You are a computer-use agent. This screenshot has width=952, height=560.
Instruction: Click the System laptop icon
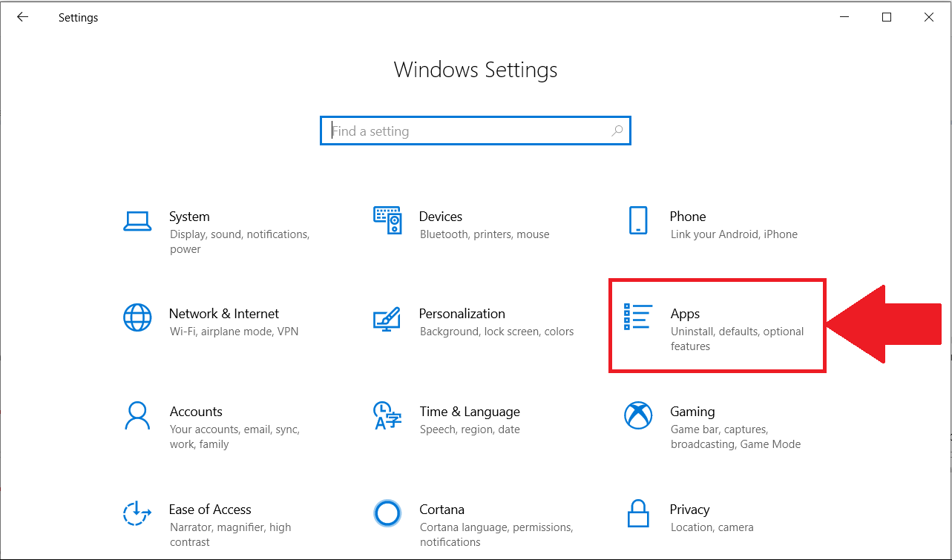[137, 221]
